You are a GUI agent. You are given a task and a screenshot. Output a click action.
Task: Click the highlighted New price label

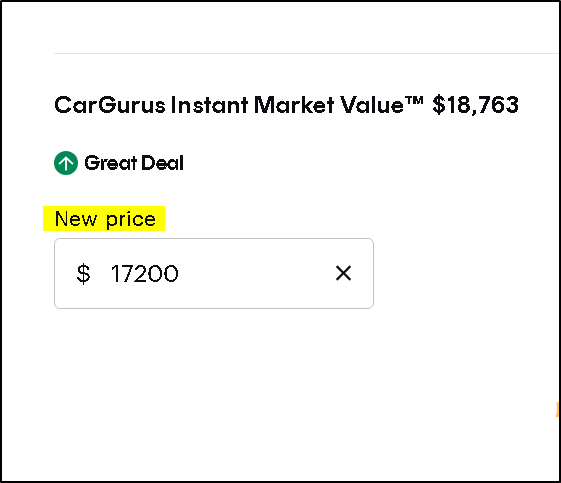104,219
